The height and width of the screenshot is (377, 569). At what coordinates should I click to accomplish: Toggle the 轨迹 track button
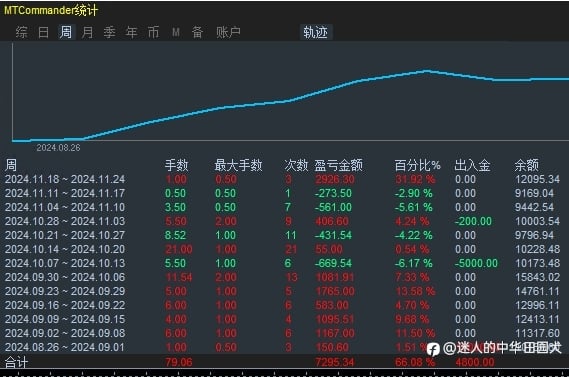tap(316, 32)
